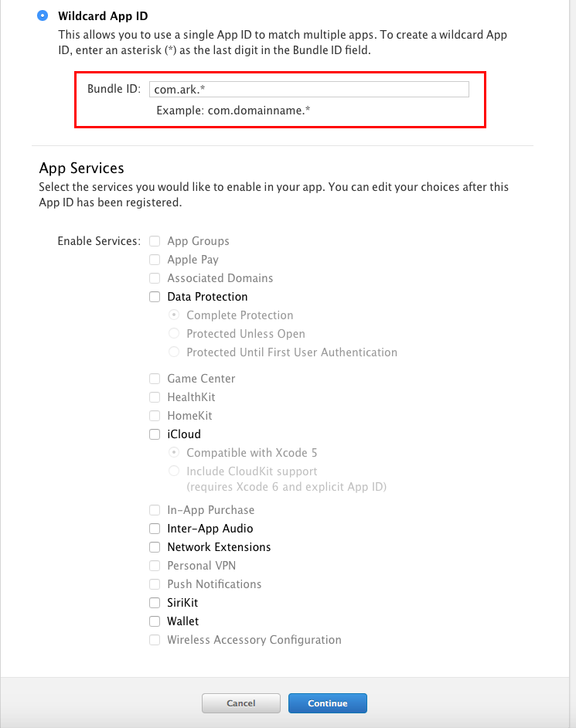Enable the Data Protection service
Viewport: 576px width, 728px height.
pos(155,297)
